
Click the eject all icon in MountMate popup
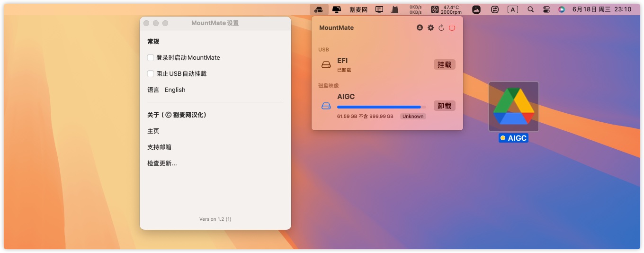pos(420,28)
